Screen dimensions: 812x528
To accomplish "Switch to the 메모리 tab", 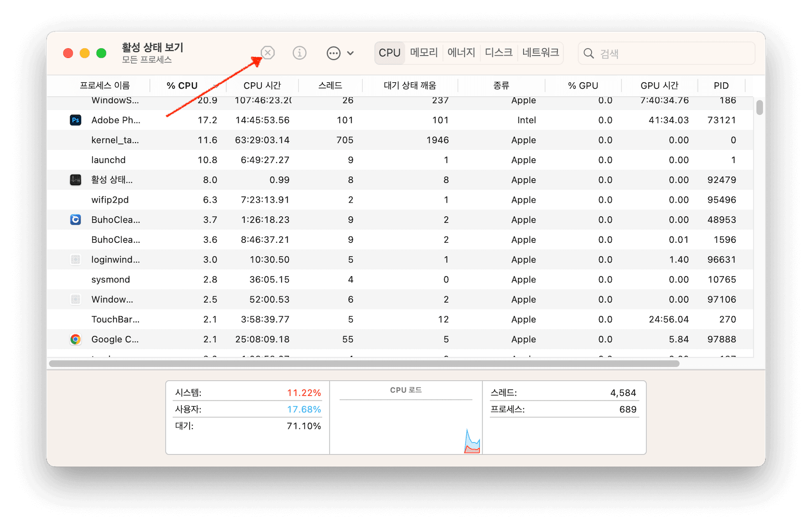I will pyautogui.click(x=424, y=53).
